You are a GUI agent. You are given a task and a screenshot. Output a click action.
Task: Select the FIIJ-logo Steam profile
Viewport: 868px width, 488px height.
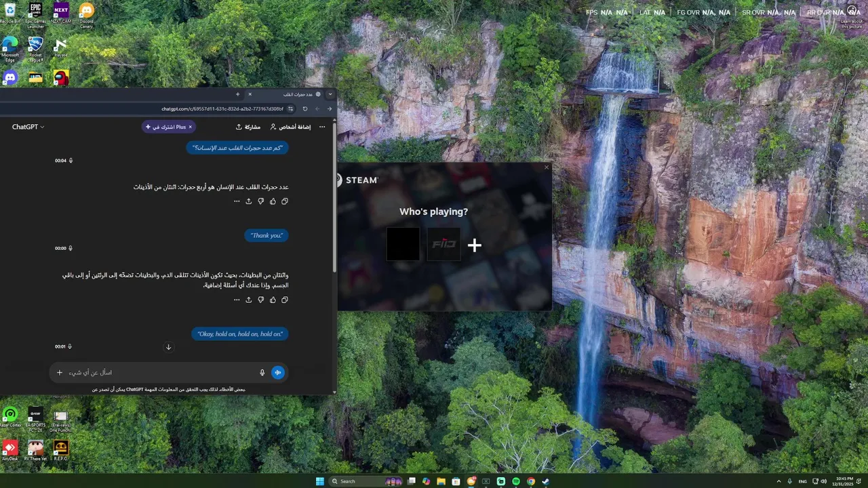coord(443,244)
